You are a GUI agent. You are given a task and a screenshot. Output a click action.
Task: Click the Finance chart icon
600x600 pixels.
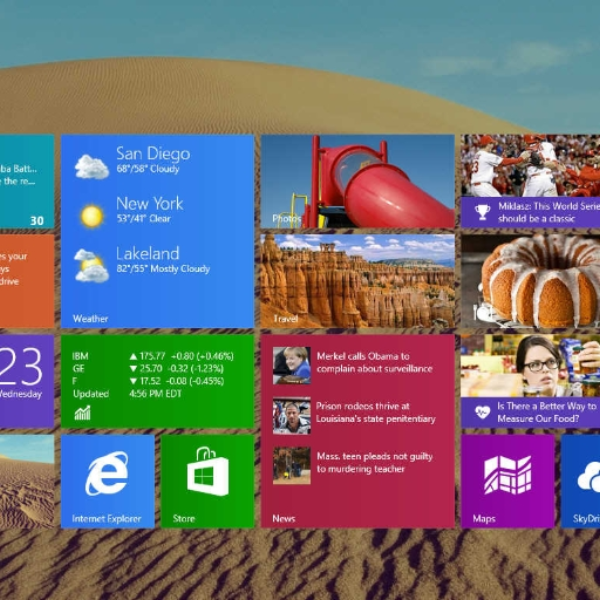pyautogui.click(x=83, y=412)
